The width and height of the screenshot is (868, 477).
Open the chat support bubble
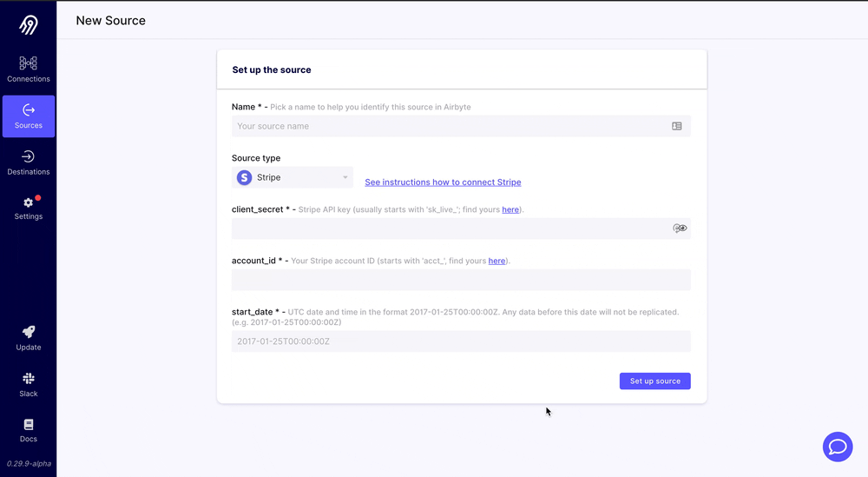(x=838, y=447)
